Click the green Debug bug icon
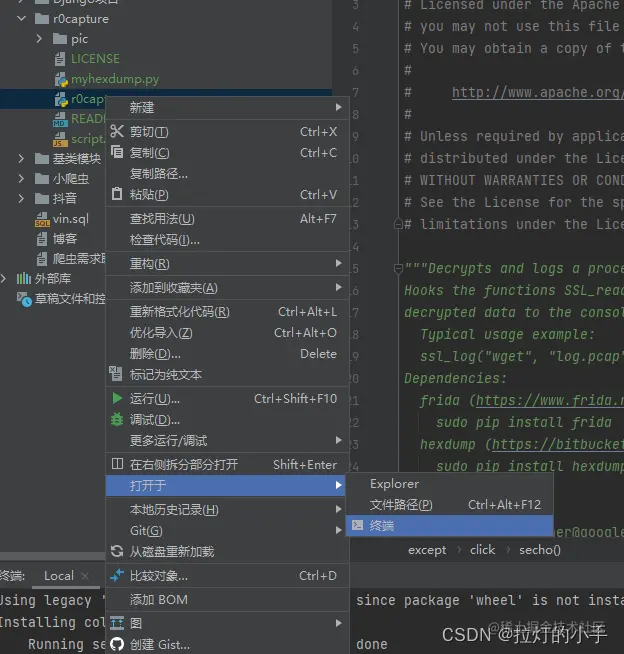Image resolution: width=624 pixels, height=654 pixels. [117, 419]
